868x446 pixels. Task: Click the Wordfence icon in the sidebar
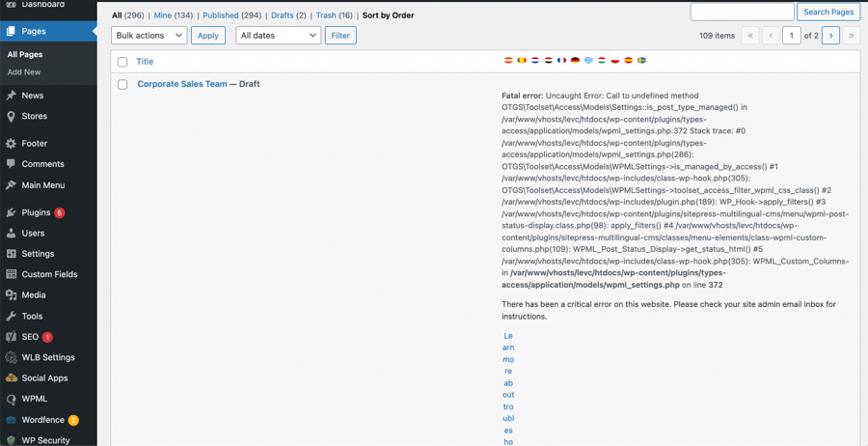coord(12,420)
